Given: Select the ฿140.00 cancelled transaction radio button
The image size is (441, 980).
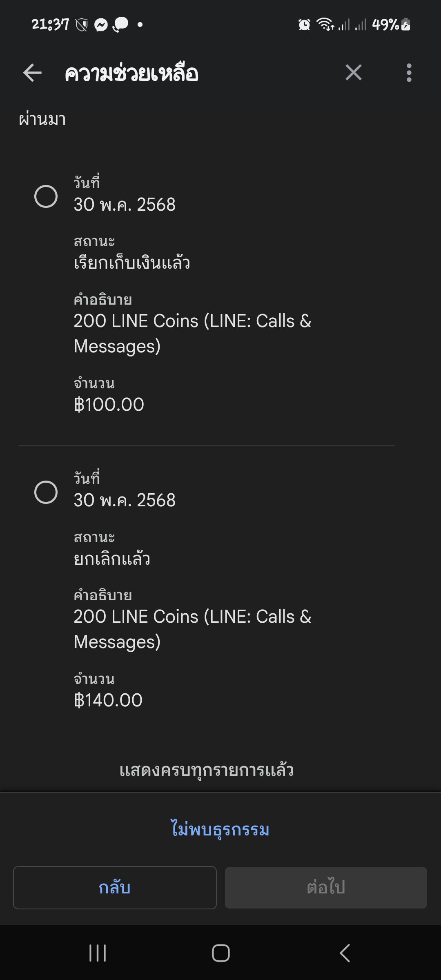Looking at the screenshot, I should [x=46, y=492].
